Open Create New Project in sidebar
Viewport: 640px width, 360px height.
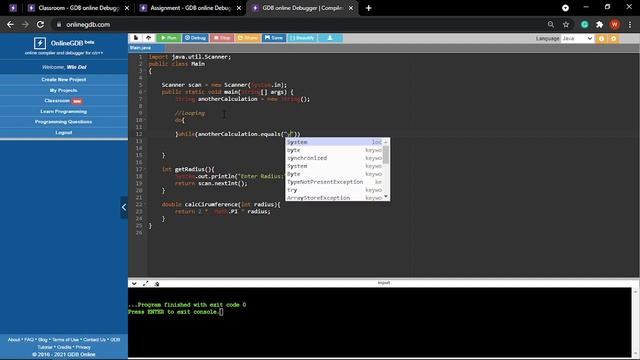(x=64, y=80)
